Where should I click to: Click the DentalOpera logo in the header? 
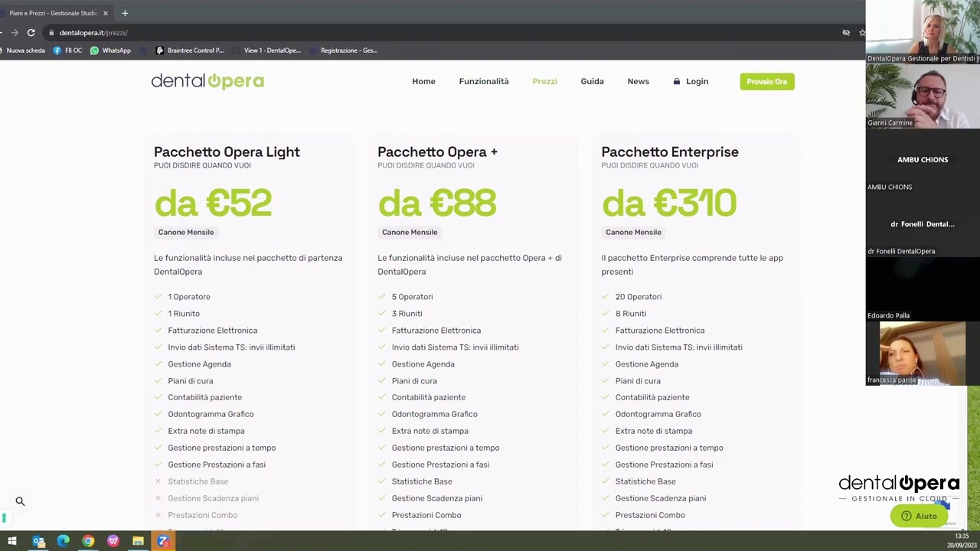pos(207,81)
